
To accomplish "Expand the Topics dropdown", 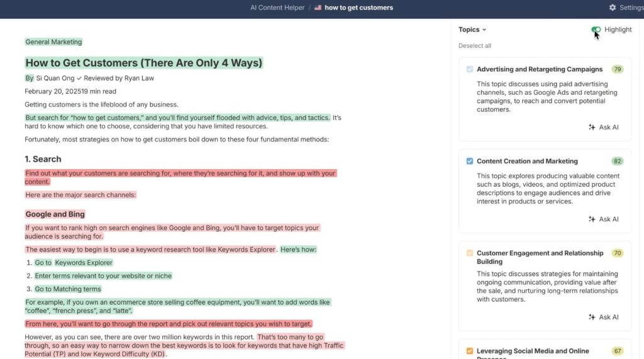I will (472, 30).
